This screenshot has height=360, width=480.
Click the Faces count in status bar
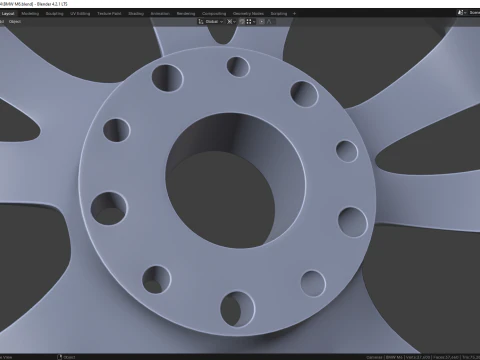point(446,357)
